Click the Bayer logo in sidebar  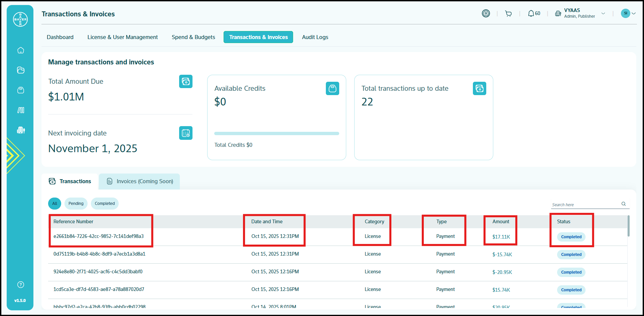tap(20, 19)
